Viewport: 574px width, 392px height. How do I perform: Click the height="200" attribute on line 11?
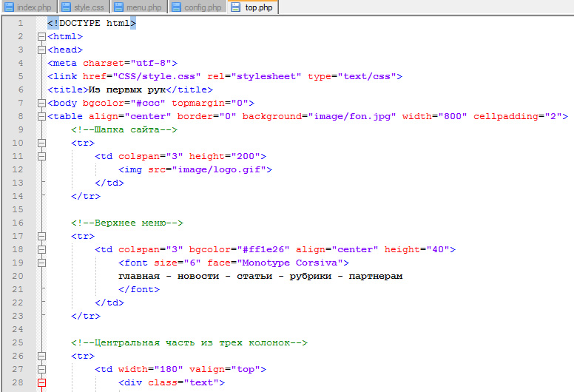point(224,156)
